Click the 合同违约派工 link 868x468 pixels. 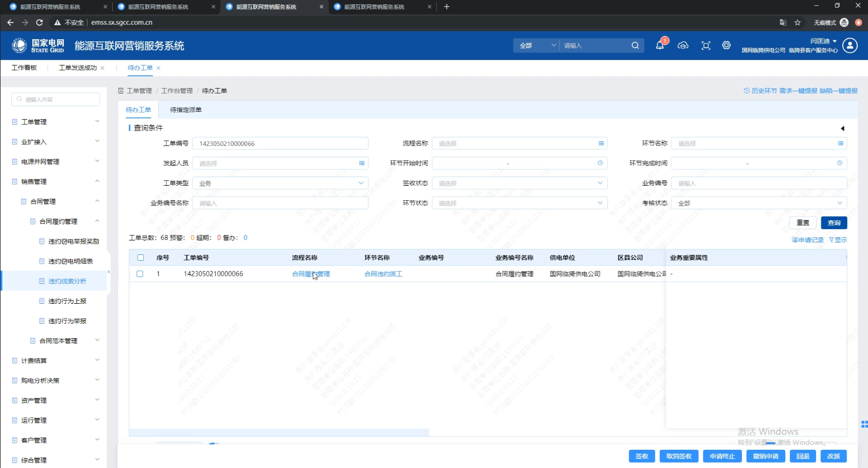pyautogui.click(x=383, y=274)
